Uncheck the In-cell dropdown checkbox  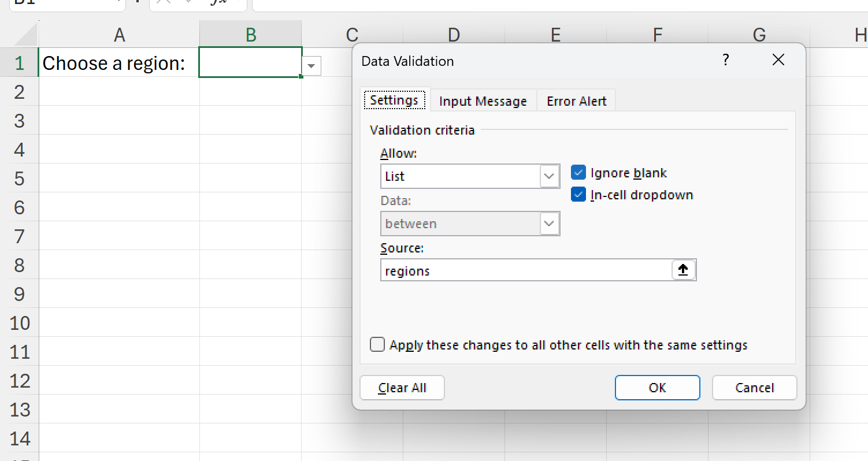coord(578,195)
